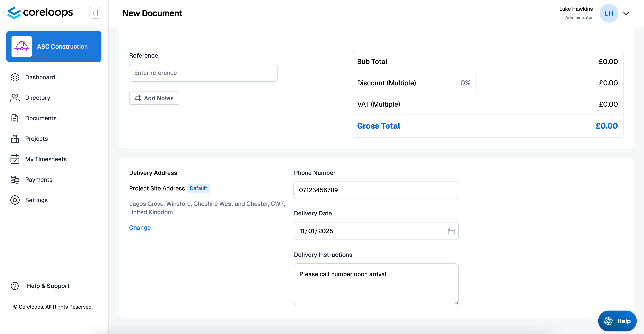Click the Settings gear icon
This screenshot has width=644, height=334.
[15, 200]
